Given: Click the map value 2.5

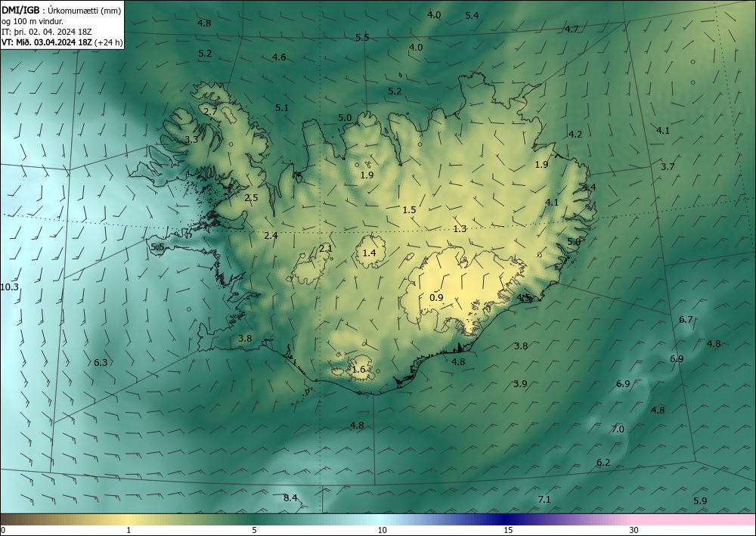Looking at the screenshot, I should pyautogui.click(x=251, y=197).
